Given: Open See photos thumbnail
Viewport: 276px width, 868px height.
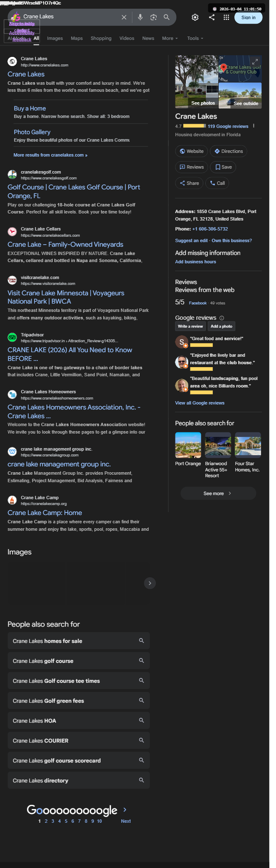Looking at the screenshot, I should (x=197, y=82).
